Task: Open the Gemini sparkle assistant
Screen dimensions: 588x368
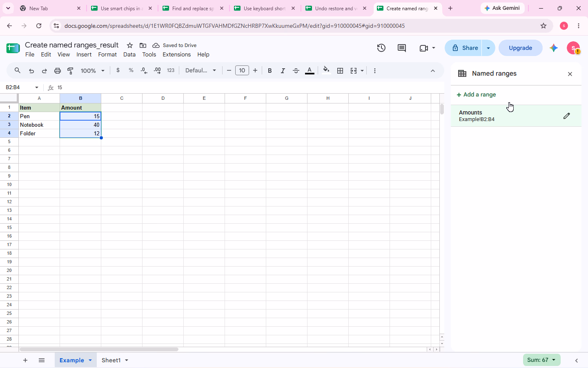Action: pyautogui.click(x=554, y=48)
